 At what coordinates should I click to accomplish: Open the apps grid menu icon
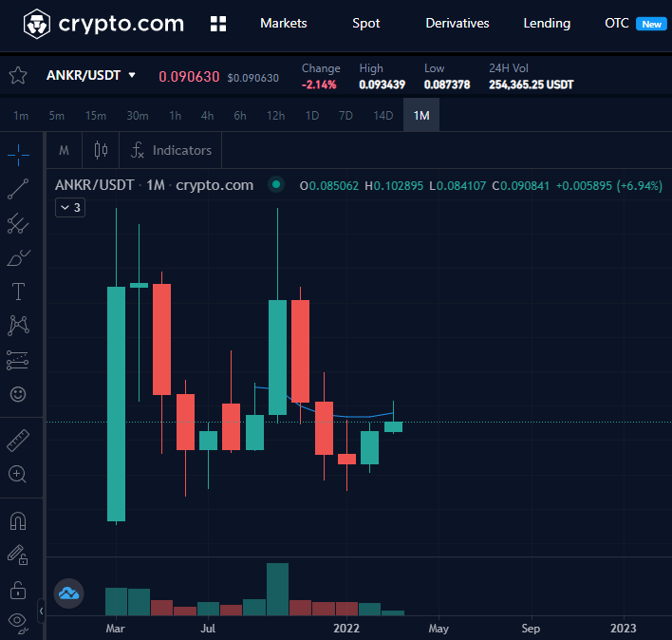[218, 24]
